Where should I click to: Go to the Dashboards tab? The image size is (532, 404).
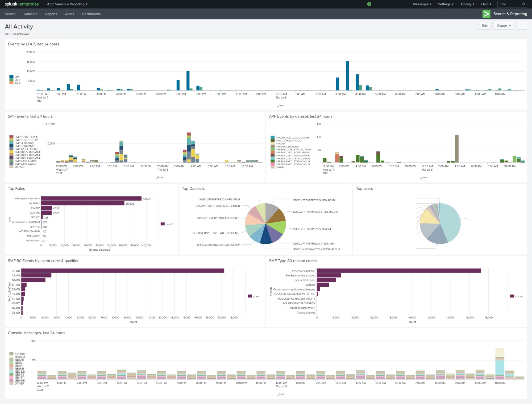(x=91, y=14)
